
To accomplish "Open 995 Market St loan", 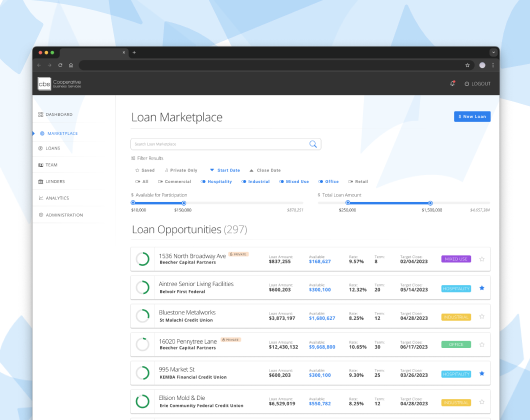I will [x=310, y=373].
